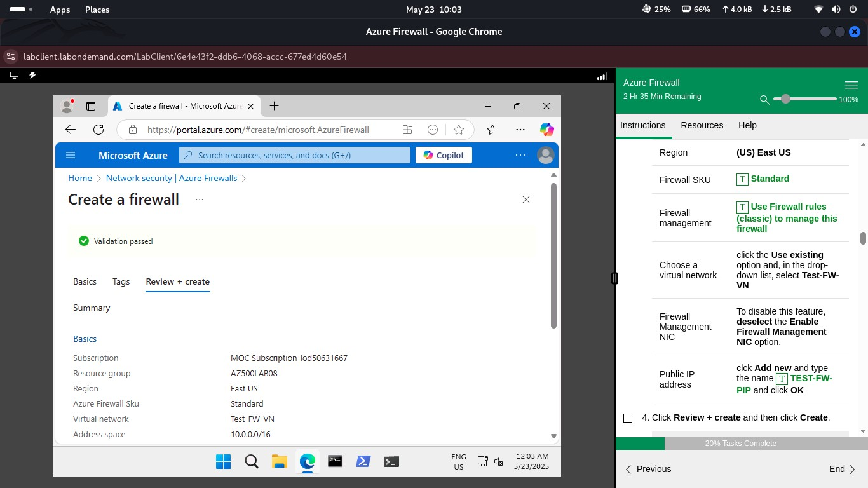The image size is (868, 488).
Task: Open browser favorites with the star icon
Action: click(459, 129)
